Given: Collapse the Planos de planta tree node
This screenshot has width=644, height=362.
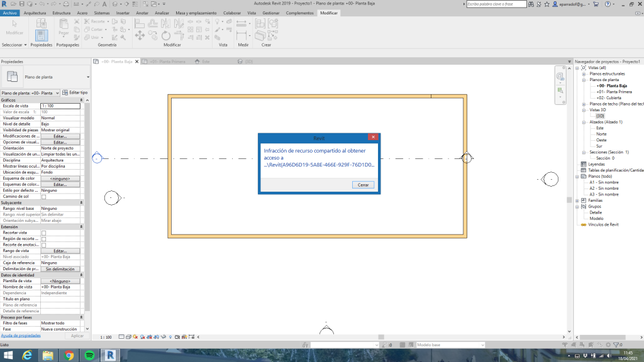Looking at the screenshot, I should tap(584, 80).
